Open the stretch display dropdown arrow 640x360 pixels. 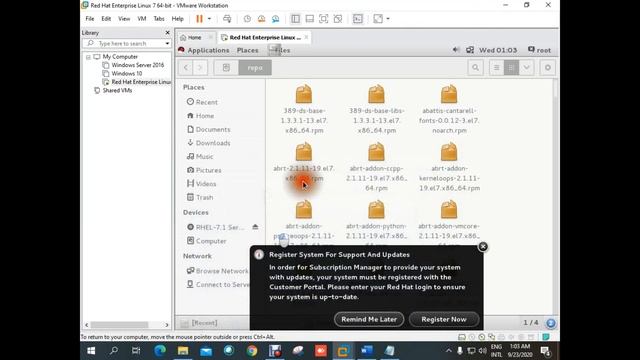(x=388, y=19)
